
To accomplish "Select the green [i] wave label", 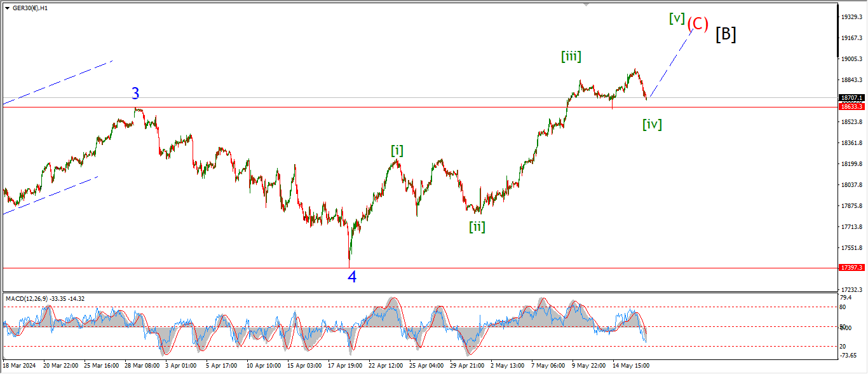I will (x=397, y=151).
